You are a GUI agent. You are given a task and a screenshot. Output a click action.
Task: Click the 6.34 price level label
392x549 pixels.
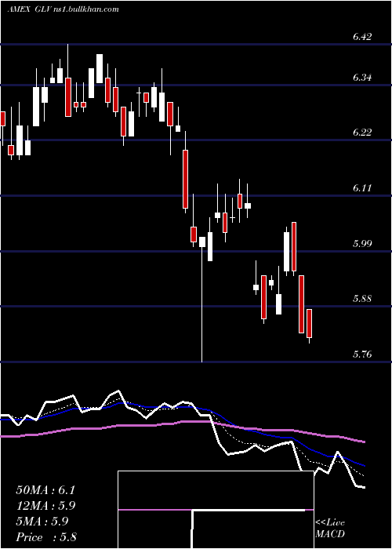(x=362, y=78)
